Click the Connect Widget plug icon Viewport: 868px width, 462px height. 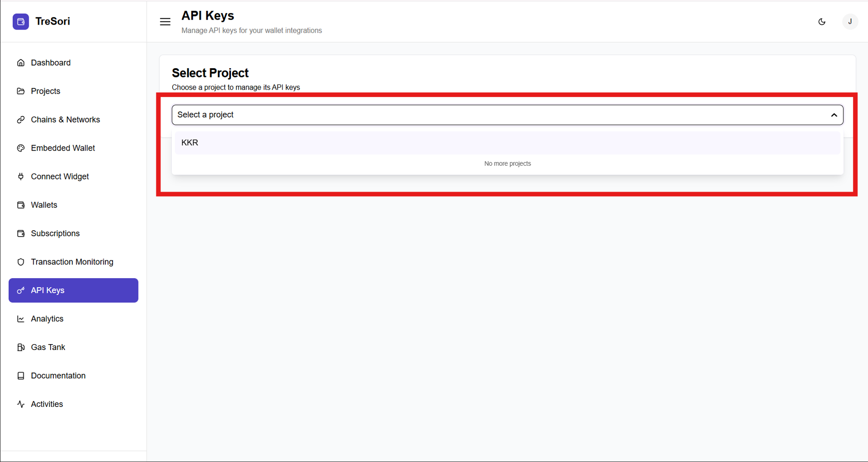(21, 177)
